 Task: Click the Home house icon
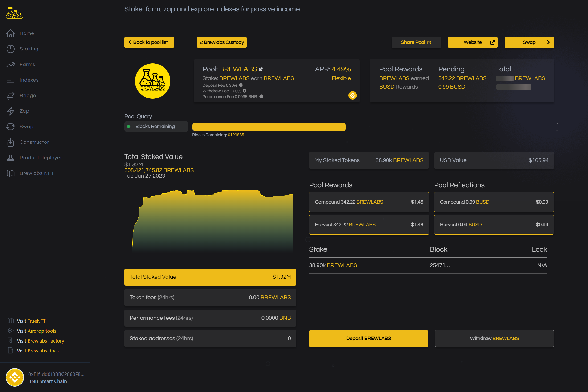(x=11, y=33)
